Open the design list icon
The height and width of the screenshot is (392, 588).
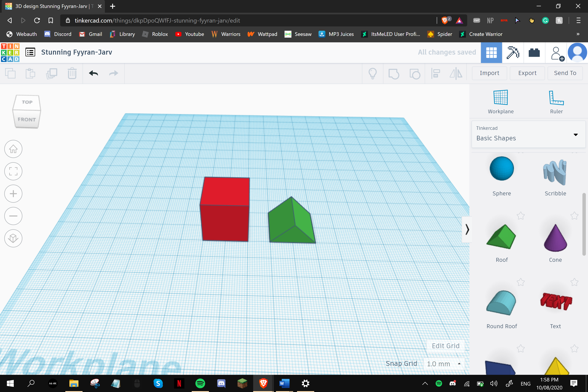[x=30, y=52]
